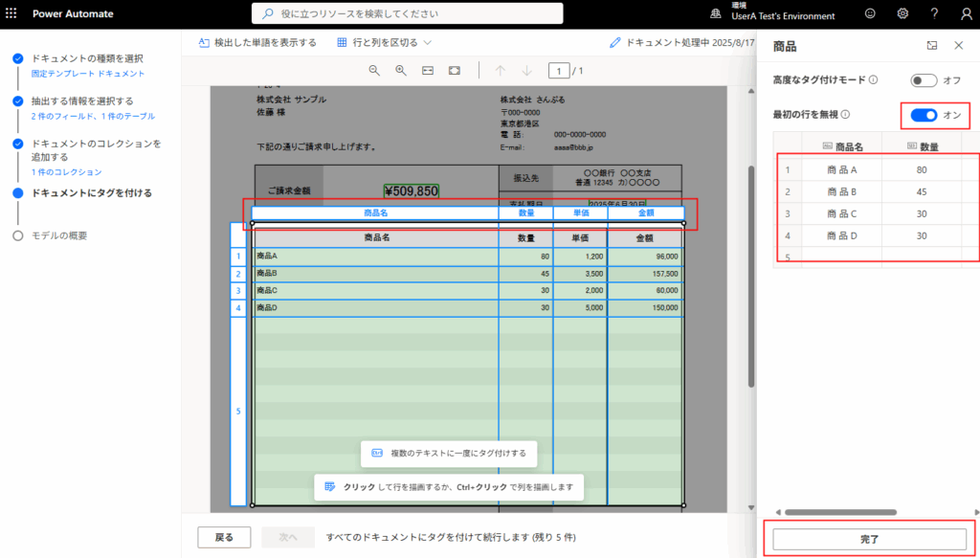Open 固定テンプレート ドキュメント link
Image resolution: width=980 pixels, height=558 pixels.
pos(88,74)
